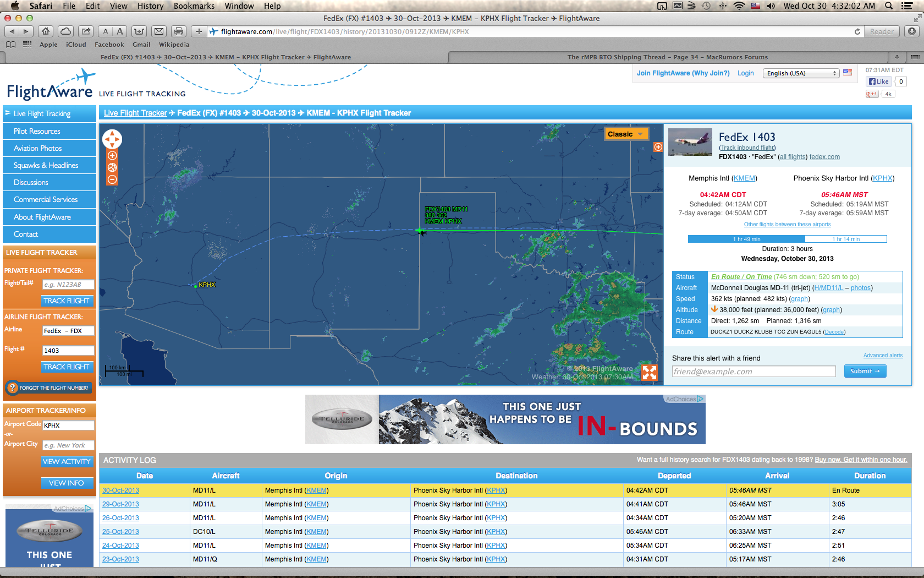Viewport: 924px width, 578px height.
Task: Click the remaining 1 hr 14 min progress segment
Action: [846, 239]
